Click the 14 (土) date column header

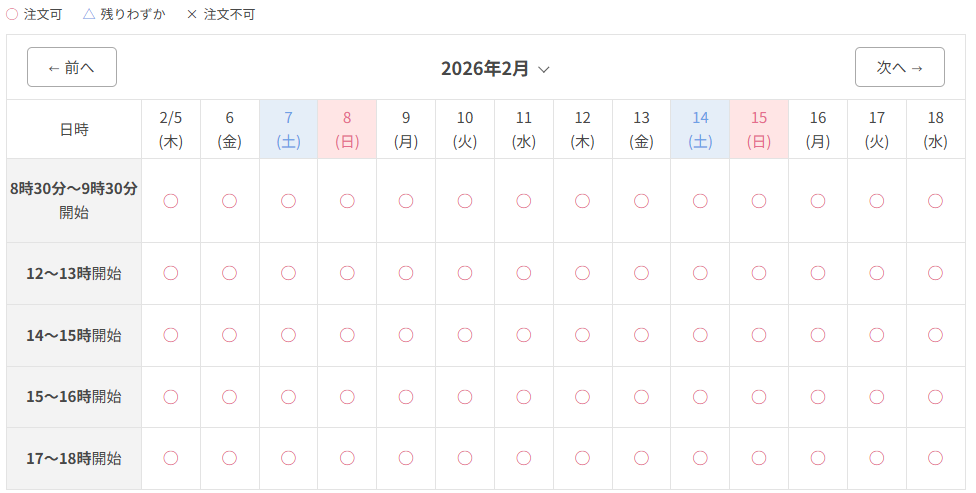[x=700, y=130]
